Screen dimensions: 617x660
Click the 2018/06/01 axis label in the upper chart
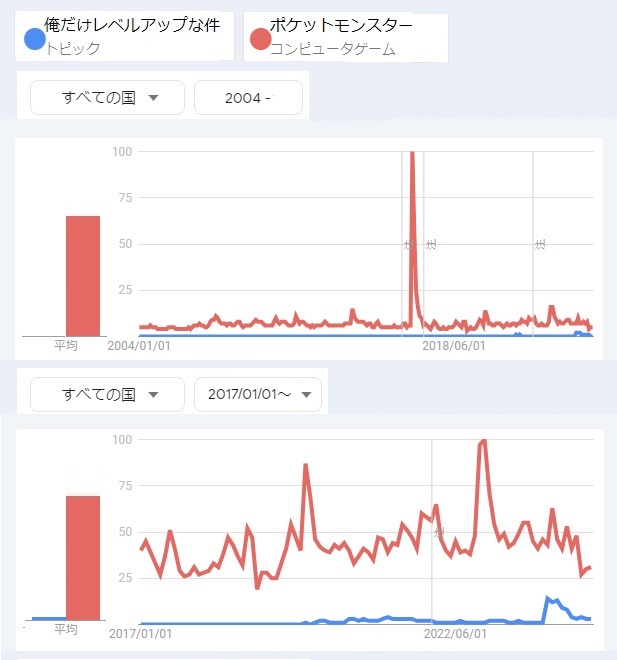454,346
